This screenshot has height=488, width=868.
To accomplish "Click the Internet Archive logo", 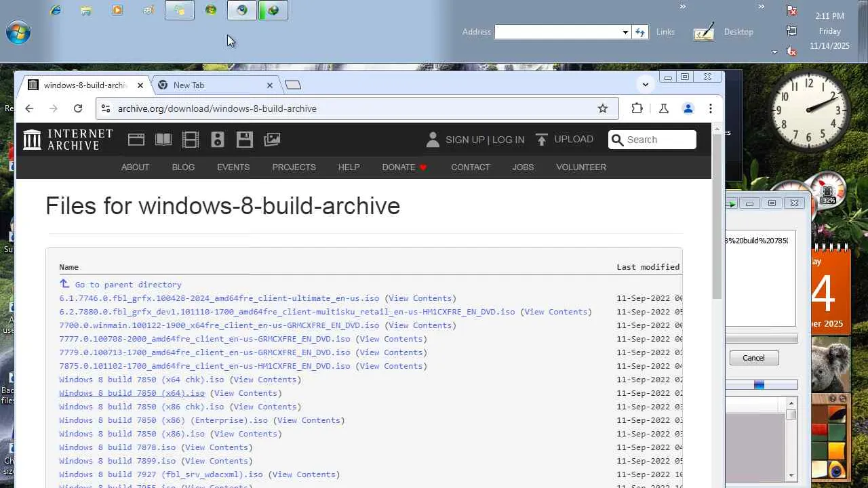I will [68, 140].
